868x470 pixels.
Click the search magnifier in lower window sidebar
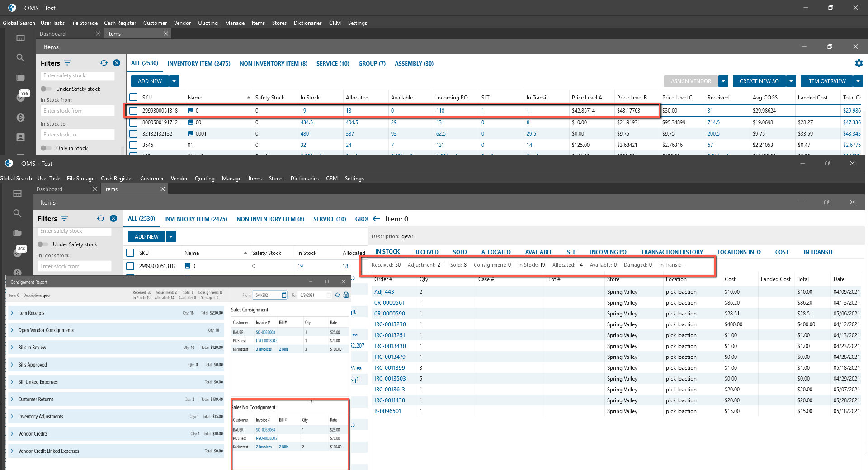[17, 213]
